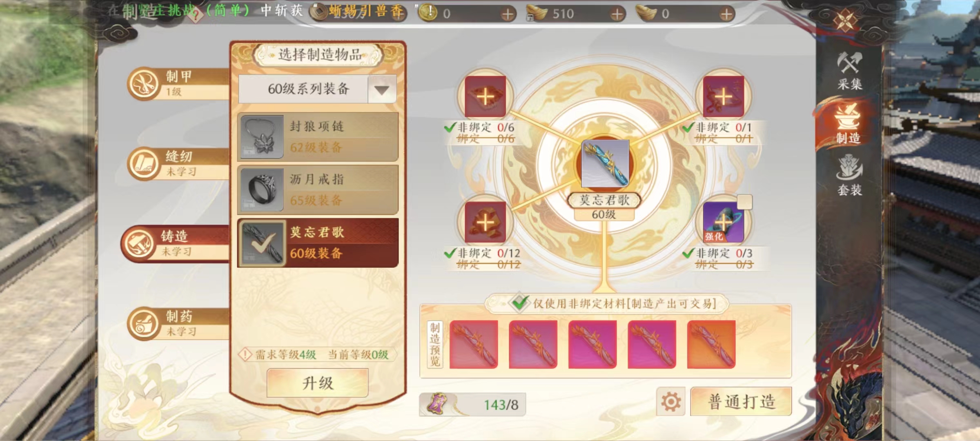Add the top-right material requiring 0/1
The image size is (980, 441).
(723, 96)
